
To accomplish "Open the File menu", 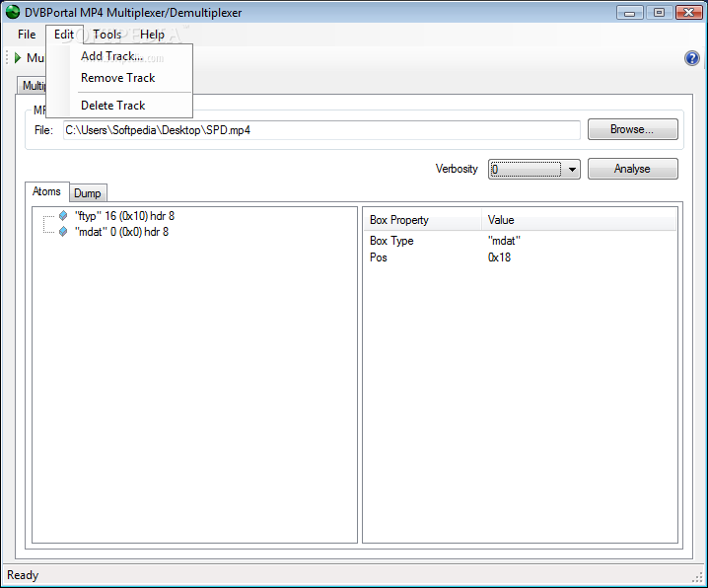I will tap(27, 35).
